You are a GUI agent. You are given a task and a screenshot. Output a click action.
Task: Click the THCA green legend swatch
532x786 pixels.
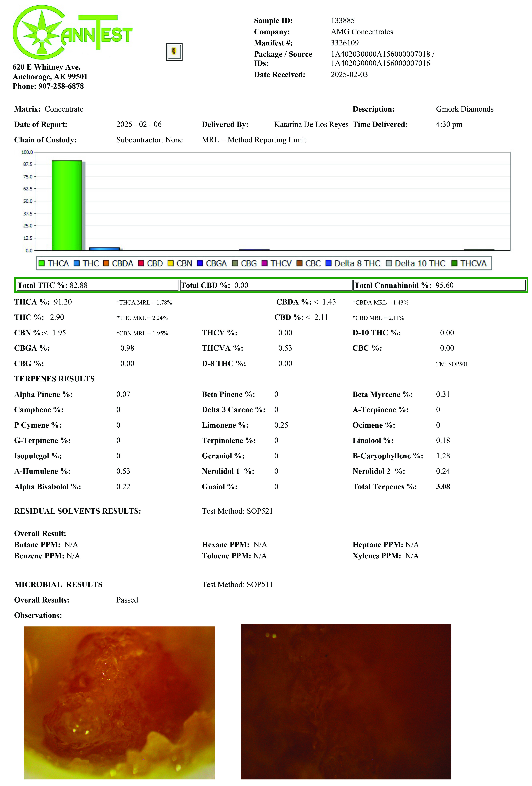click(42, 263)
